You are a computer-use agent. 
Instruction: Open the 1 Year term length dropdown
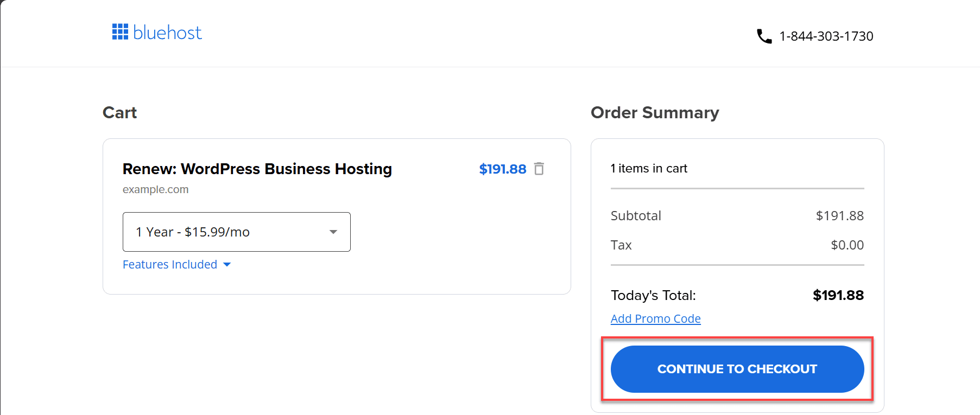[x=236, y=232]
